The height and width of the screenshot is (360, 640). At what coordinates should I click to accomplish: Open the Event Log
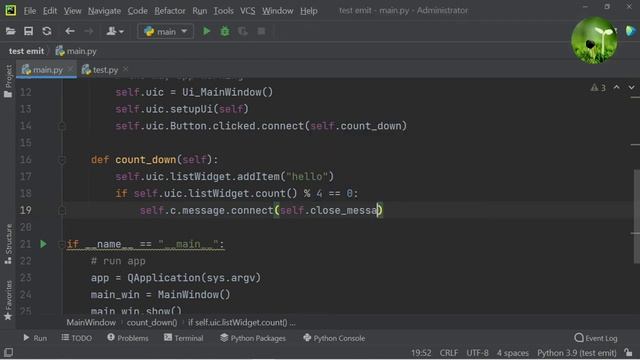[x=596, y=338]
